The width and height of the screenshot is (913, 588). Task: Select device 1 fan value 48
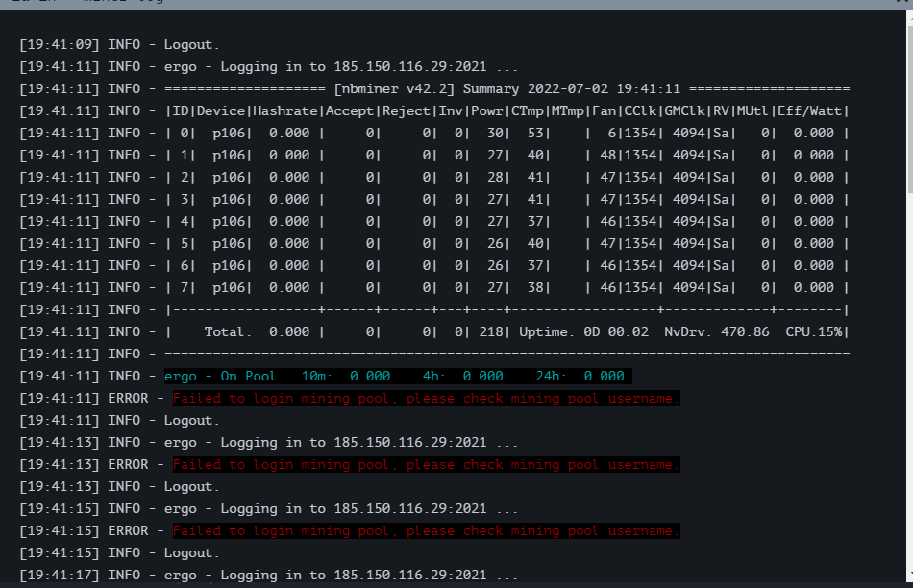point(608,156)
